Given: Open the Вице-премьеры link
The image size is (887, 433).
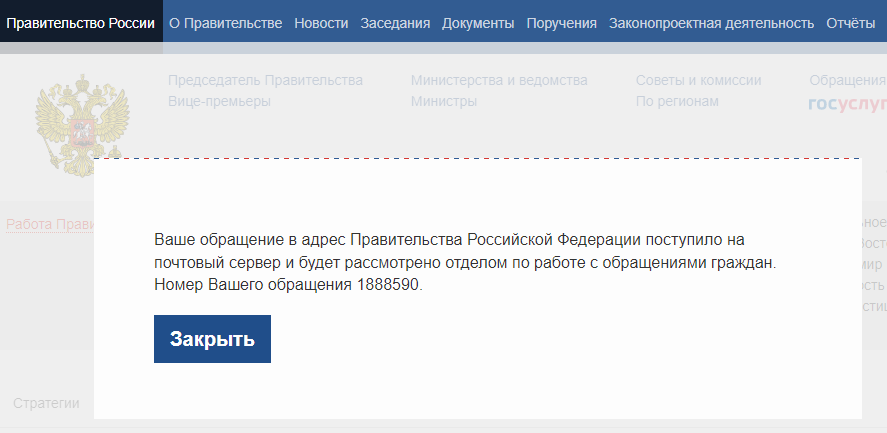Looking at the screenshot, I should coord(219,101).
